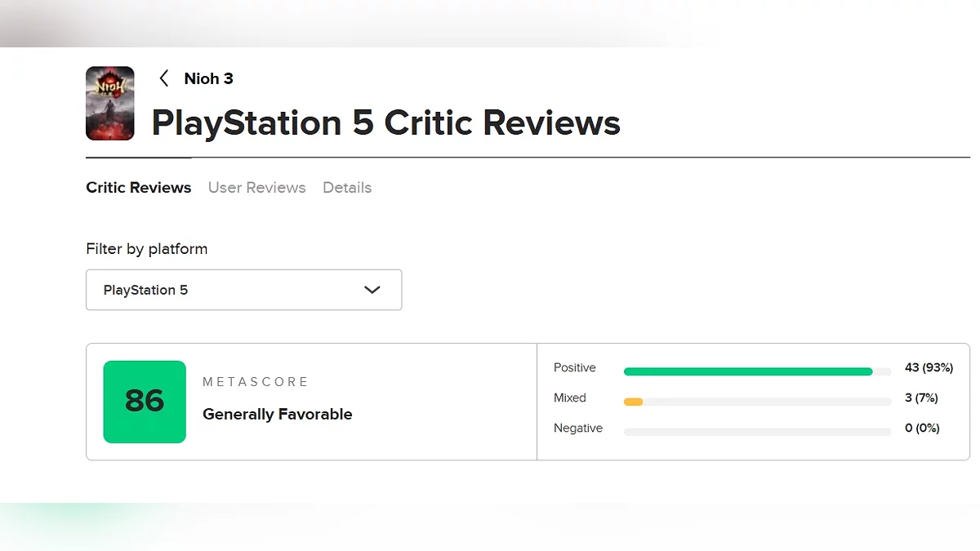Click the Generally Favorable rating text
The width and height of the screenshot is (980, 551).
pos(278,415)
